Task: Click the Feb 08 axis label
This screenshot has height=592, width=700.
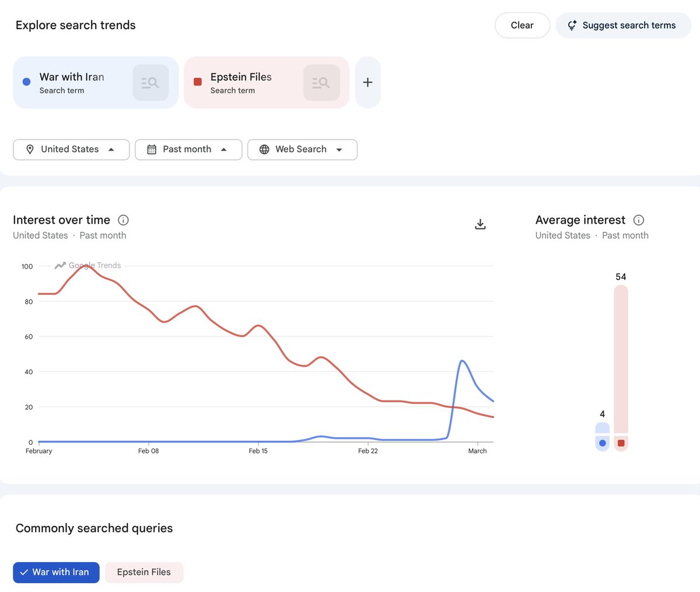Action: pos(148,451)
